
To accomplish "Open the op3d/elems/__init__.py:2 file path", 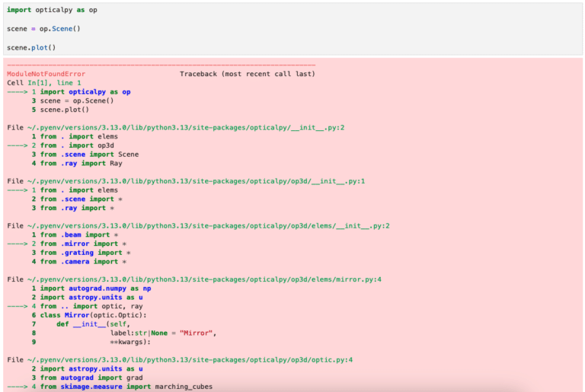I will click(198, 226).
